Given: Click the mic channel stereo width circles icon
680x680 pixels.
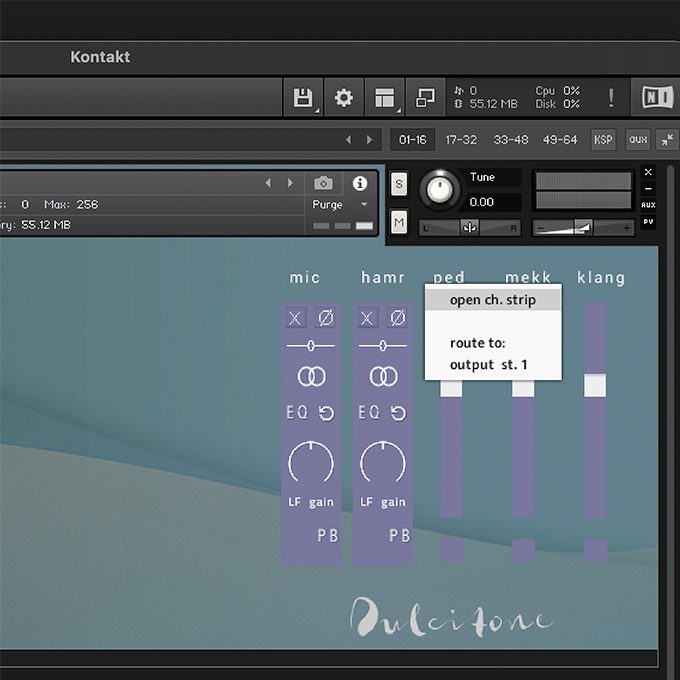Looking at the screenshot, I should point(311,376).
